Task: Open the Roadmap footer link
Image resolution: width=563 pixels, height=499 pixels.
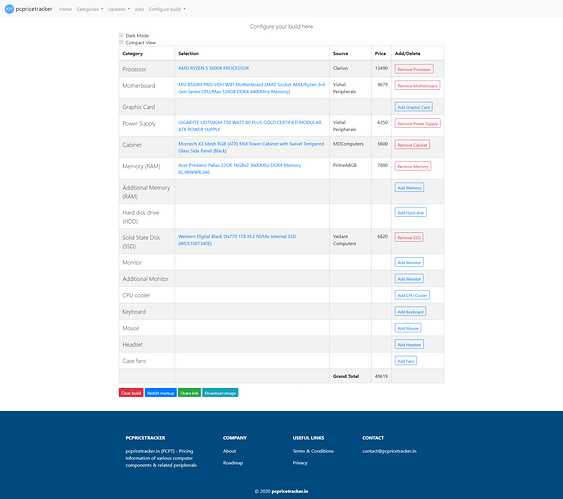Action: [x=233, y=463]
